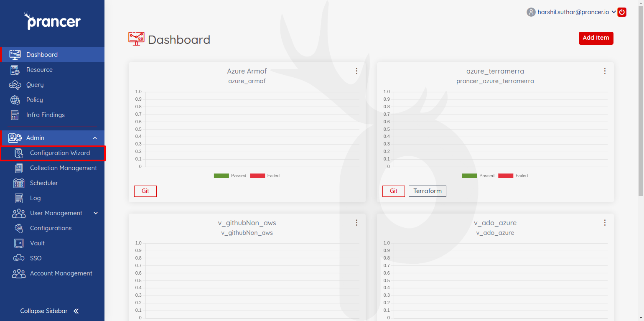Screen dimensions: 644x321
Task: Collapse the Admin section chevron
Action: click(x=95, y=138)
